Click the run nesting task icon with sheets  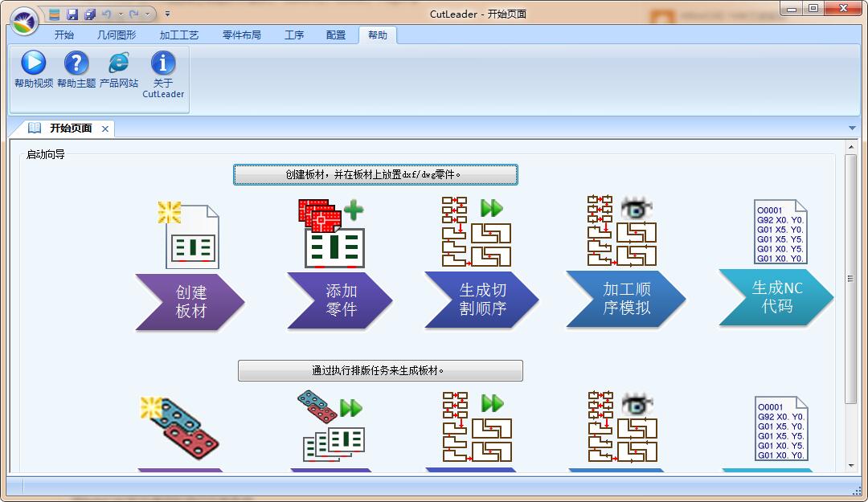[332, 426]
